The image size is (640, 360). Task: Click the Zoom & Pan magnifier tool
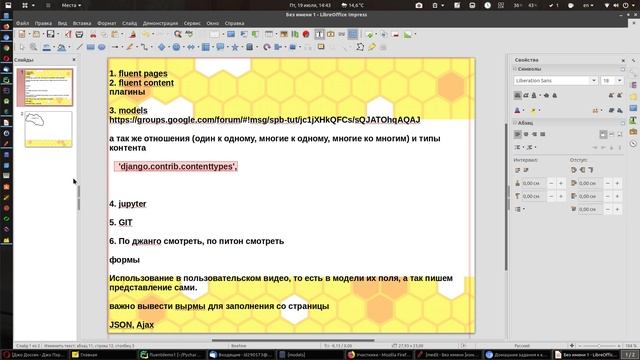point(33,47)
